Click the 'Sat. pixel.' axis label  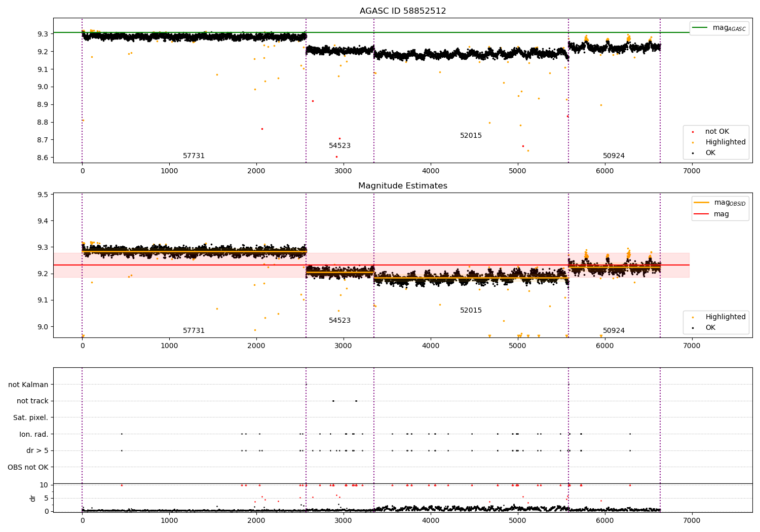31,418
